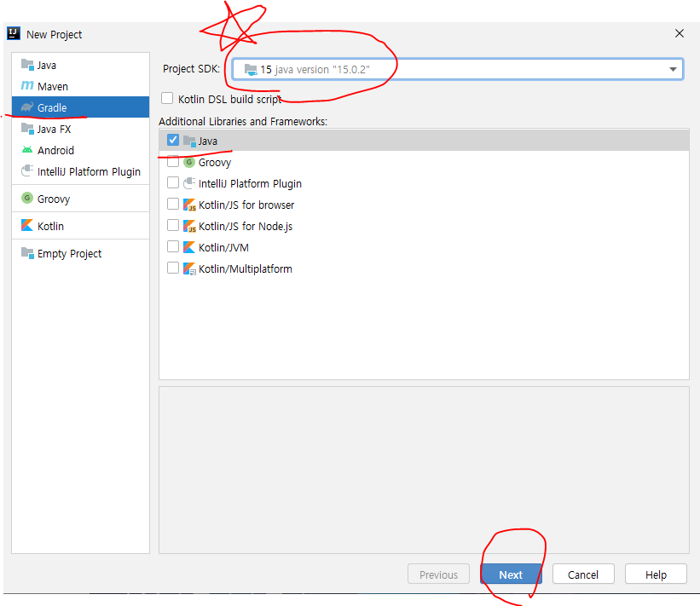Uncheck the Java framework checkbox
700x606 pixels.
pos(173,140)
